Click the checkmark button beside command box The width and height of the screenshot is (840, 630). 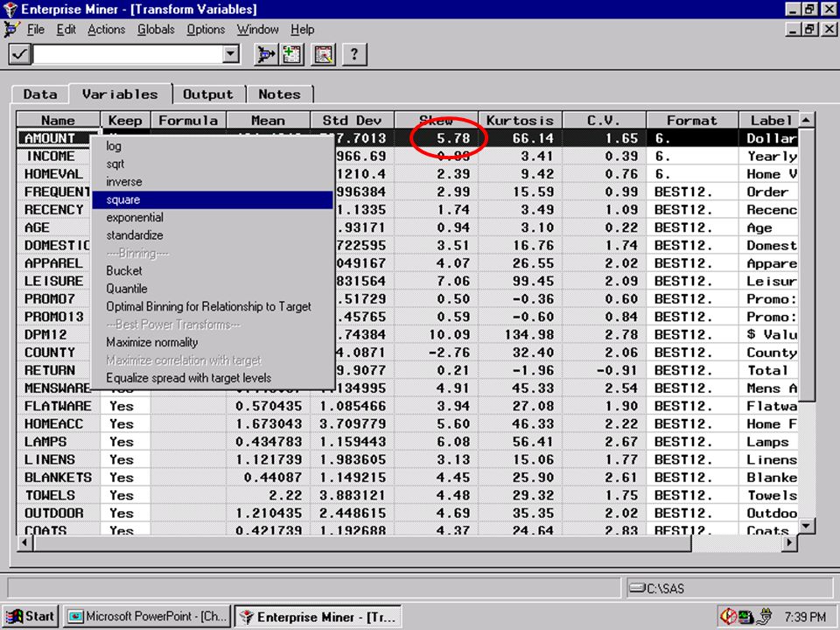20,54
